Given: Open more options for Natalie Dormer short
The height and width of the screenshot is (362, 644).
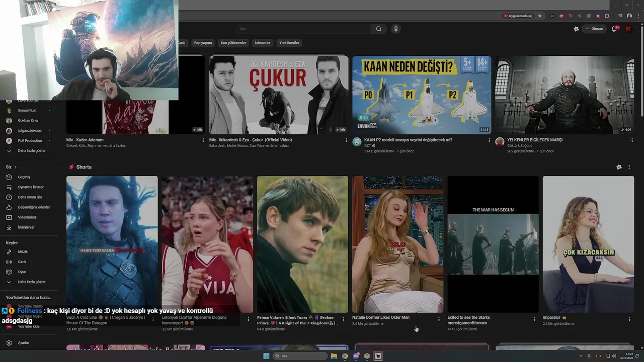Looking at the screenshot, I should click(x=439, y=319).
